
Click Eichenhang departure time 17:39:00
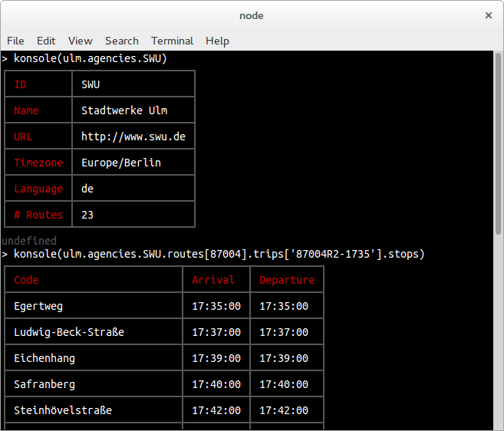pyautogui.click(x=284, y=358)
